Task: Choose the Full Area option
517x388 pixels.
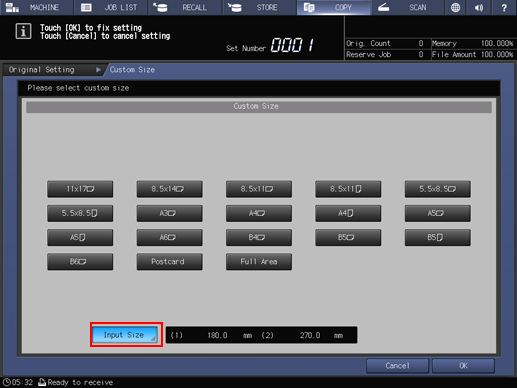Action: pos(259,262)
